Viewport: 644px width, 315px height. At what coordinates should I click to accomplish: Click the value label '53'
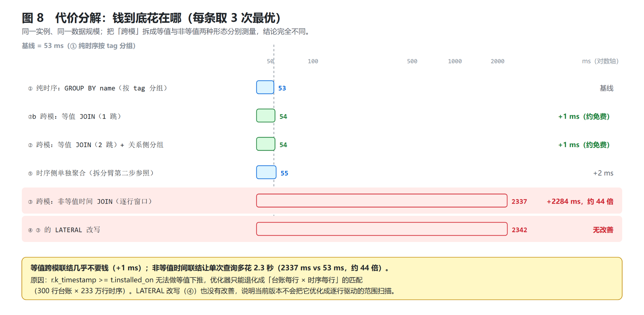click(282, 88)
